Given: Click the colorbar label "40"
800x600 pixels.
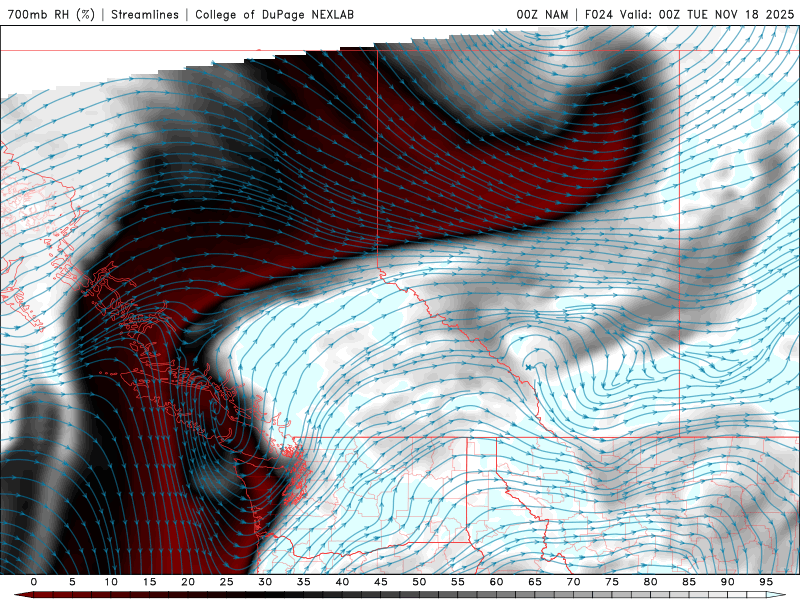Looking at the screenshot, I should 342,582.
